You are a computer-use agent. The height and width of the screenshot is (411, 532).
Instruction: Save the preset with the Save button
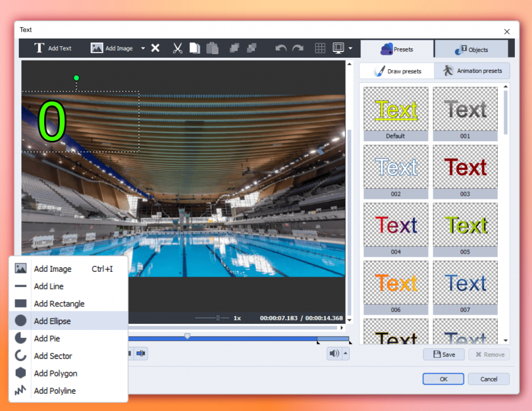coord(443,354)
